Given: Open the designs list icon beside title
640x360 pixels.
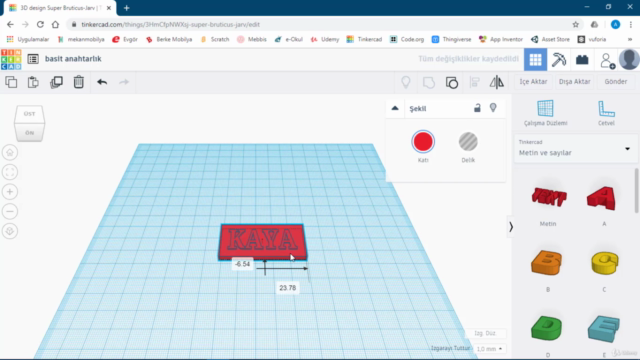Looking at the screenshot, I should (33, 59).
